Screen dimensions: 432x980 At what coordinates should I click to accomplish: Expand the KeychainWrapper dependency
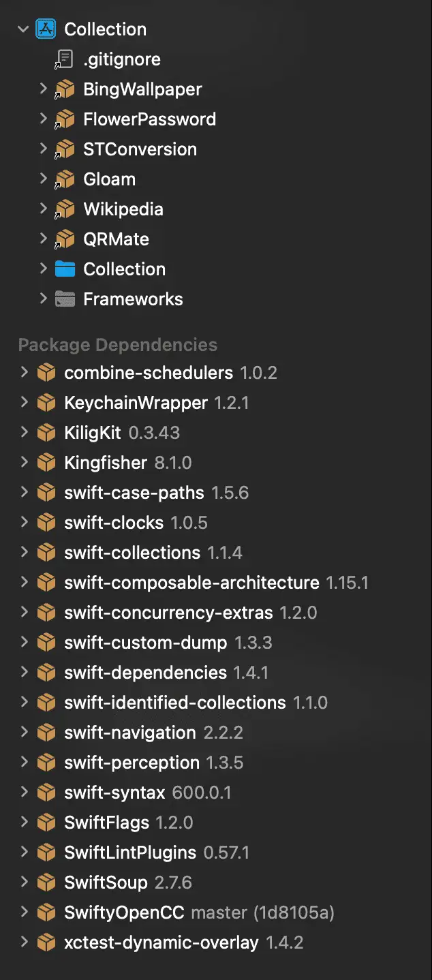(x=24, y=403)
